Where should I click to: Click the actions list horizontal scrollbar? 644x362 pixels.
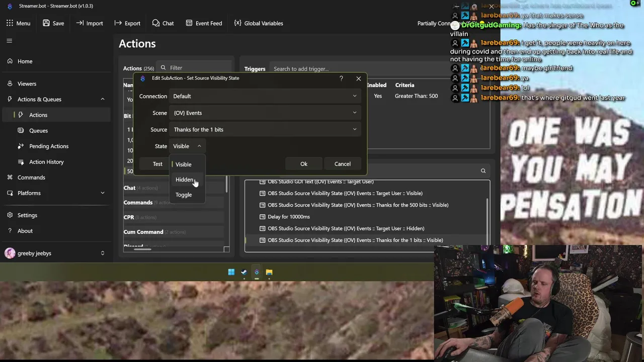coord(142,249)
